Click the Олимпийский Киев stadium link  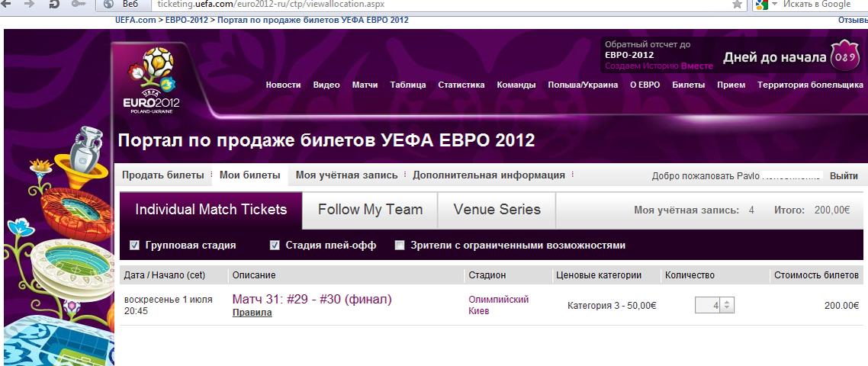498,305
